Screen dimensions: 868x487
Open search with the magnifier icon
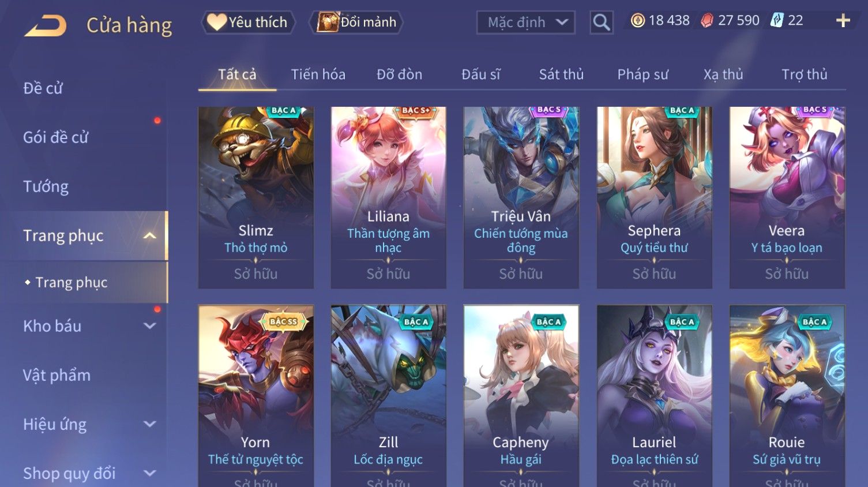[601, 23]
